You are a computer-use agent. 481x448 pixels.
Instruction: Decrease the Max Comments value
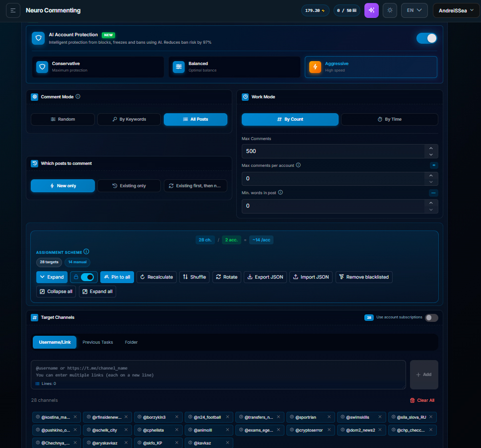coord(431,154)
